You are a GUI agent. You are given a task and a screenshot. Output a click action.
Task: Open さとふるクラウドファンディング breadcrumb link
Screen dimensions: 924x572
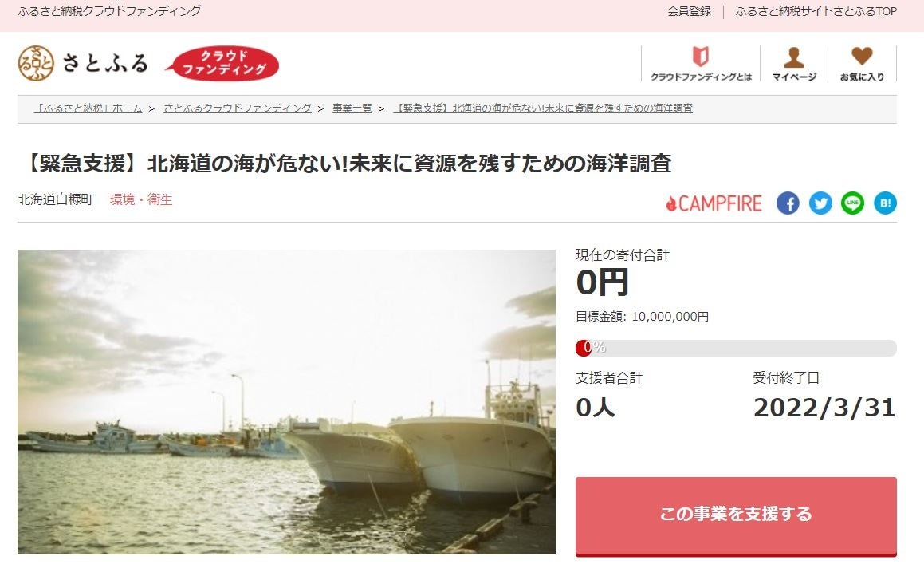coord(238,108)
